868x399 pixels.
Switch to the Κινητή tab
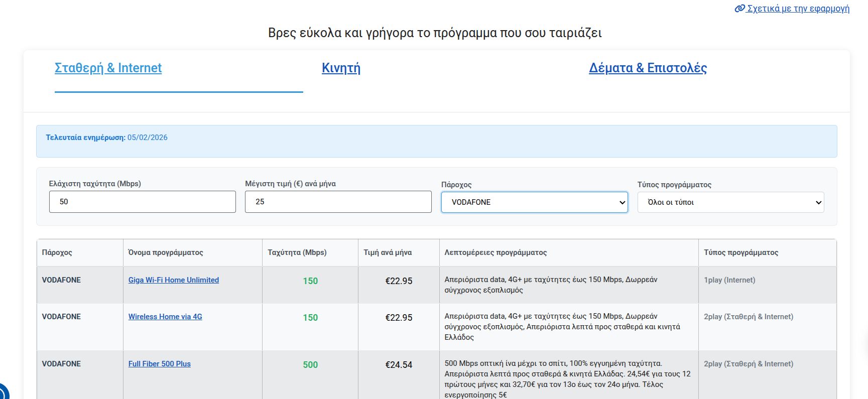[x=341, y=68]
